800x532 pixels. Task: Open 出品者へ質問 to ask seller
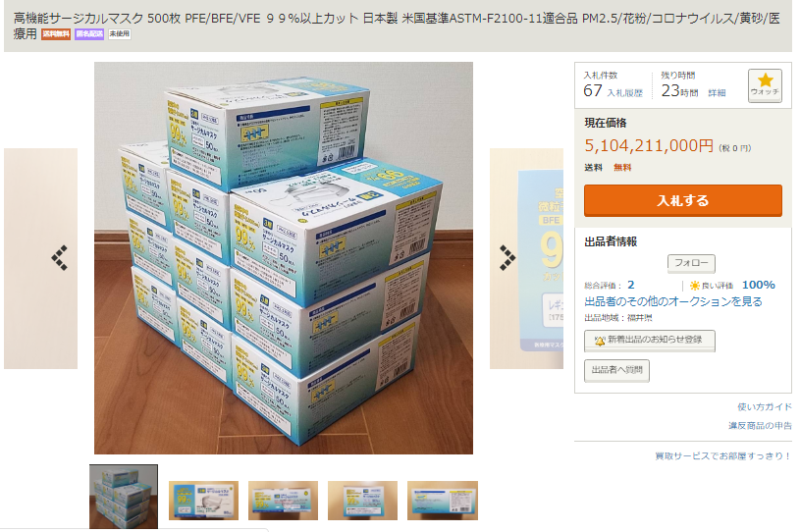616,370
